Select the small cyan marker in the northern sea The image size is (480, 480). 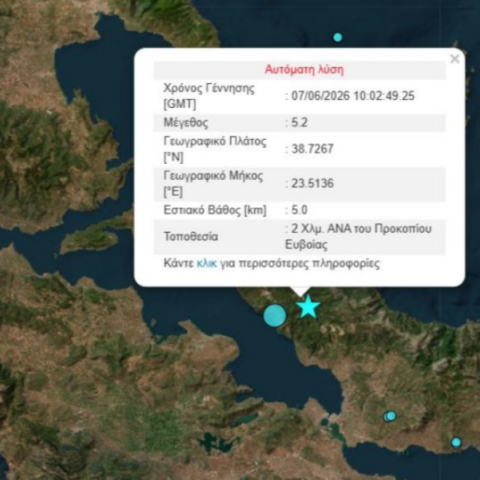point(338,37)
